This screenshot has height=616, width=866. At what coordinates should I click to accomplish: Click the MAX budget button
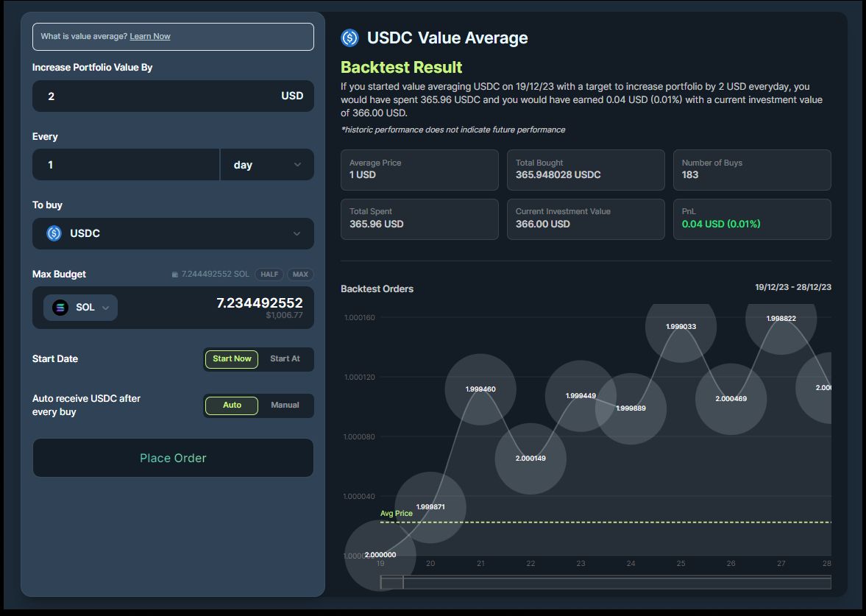click(300, 275)
